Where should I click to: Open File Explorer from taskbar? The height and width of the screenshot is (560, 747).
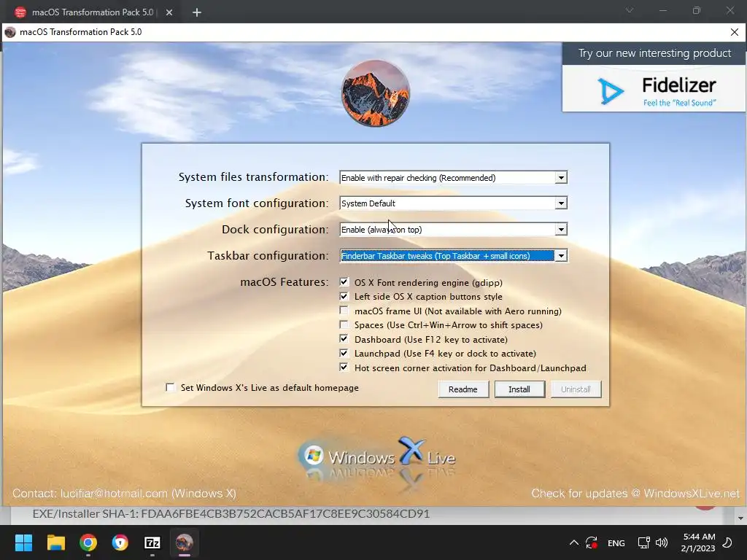[55, 542]
